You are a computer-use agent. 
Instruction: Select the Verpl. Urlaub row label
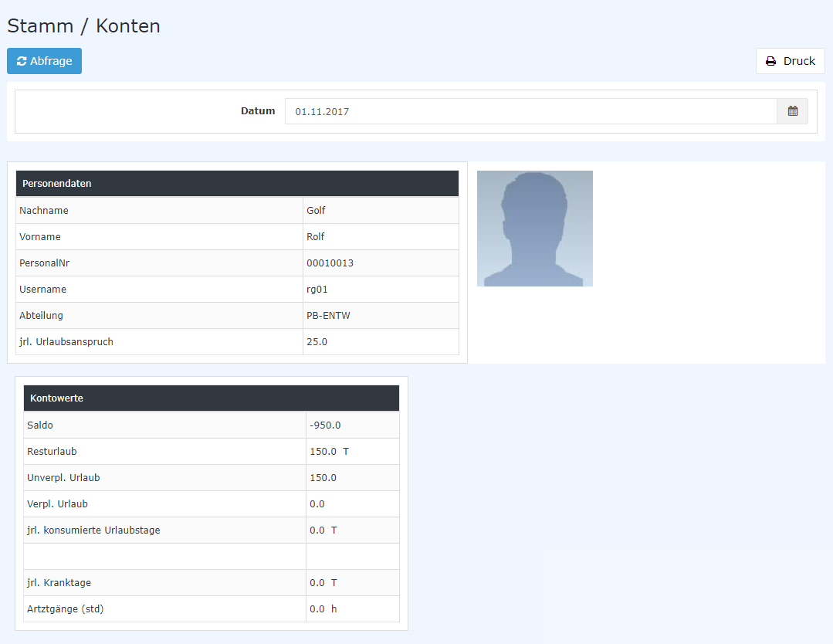(x=57, y=504)
